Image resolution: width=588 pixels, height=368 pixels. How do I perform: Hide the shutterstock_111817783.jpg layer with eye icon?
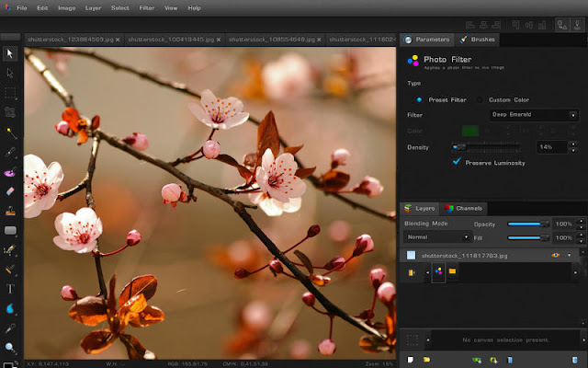[555, 256]
